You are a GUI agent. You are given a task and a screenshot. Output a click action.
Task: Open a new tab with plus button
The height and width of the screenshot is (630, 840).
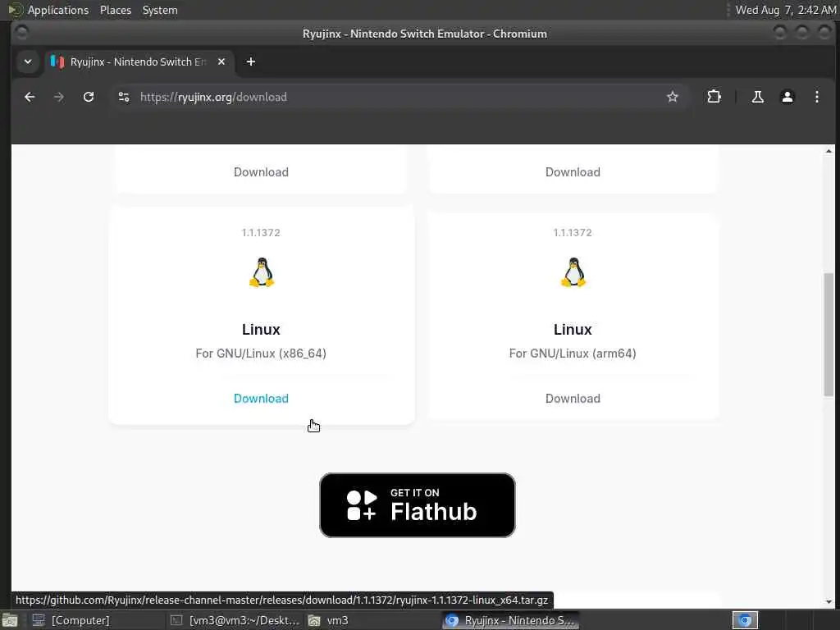pos(251,62)
